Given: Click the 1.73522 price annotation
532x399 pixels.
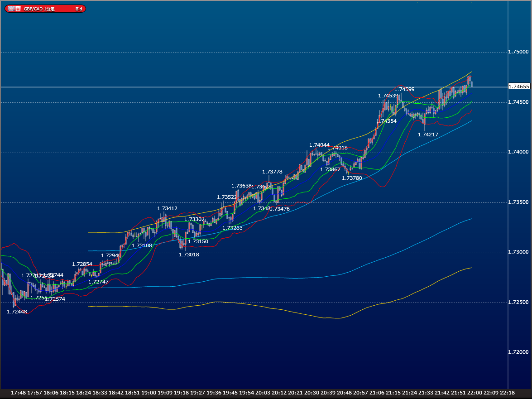Looking at the screenshot, I should (x=227, y=197).
